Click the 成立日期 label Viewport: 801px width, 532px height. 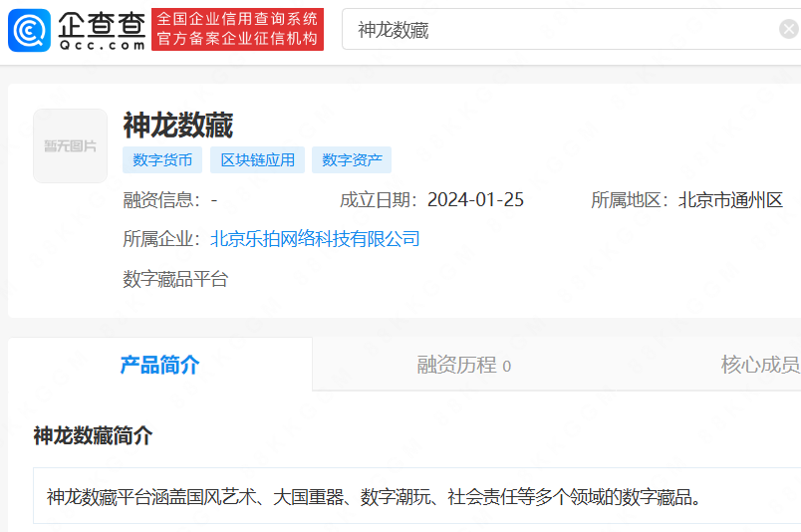379,200
